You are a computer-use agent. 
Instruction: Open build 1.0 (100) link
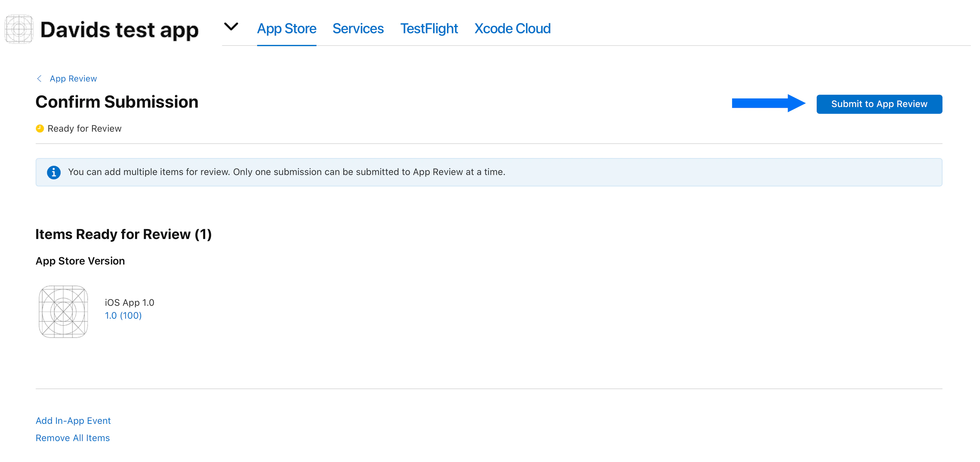[123, 316]
